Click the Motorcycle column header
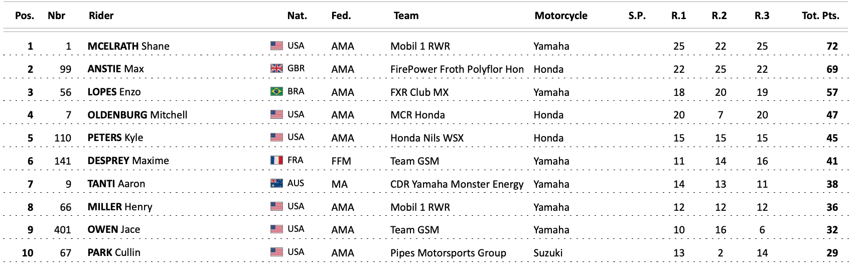Image resolution: width=868 pixels, height=270 pixels. point(560,16)
